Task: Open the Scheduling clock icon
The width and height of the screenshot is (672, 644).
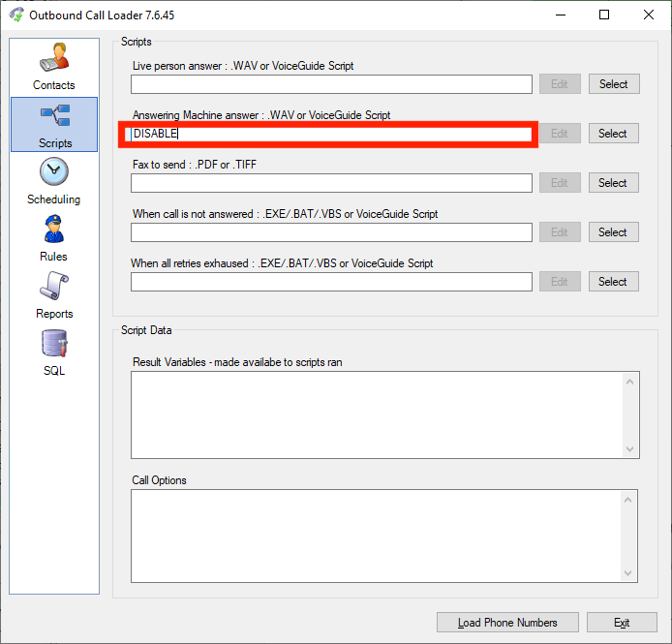Action: (54, 171)
